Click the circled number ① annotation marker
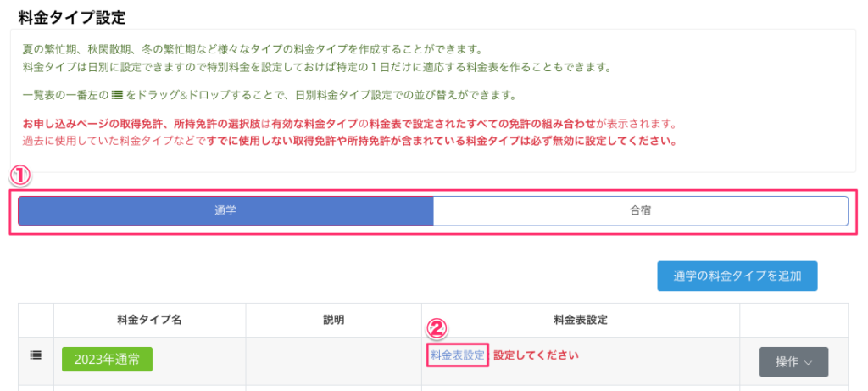Screen dimensions: 868x391 coord(19,176)
